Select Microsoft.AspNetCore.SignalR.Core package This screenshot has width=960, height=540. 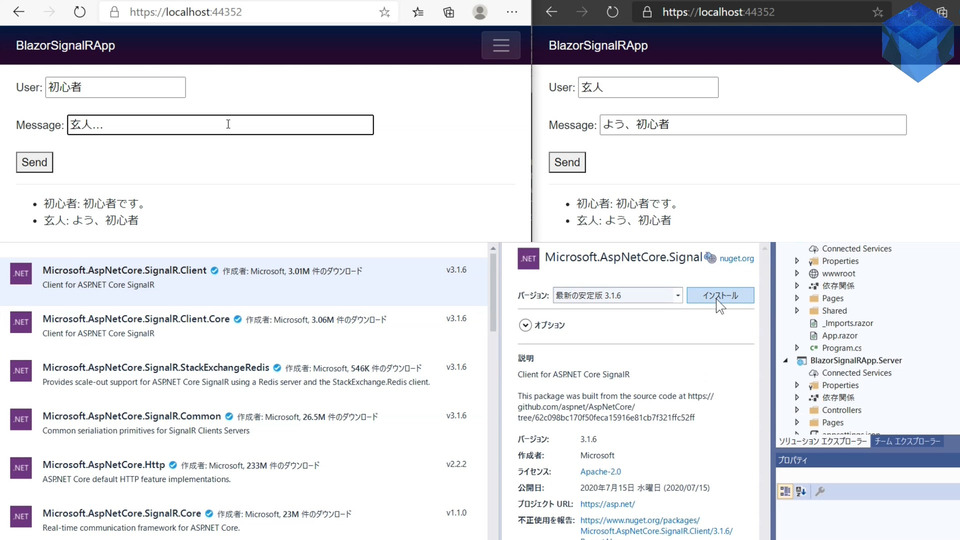244,520
